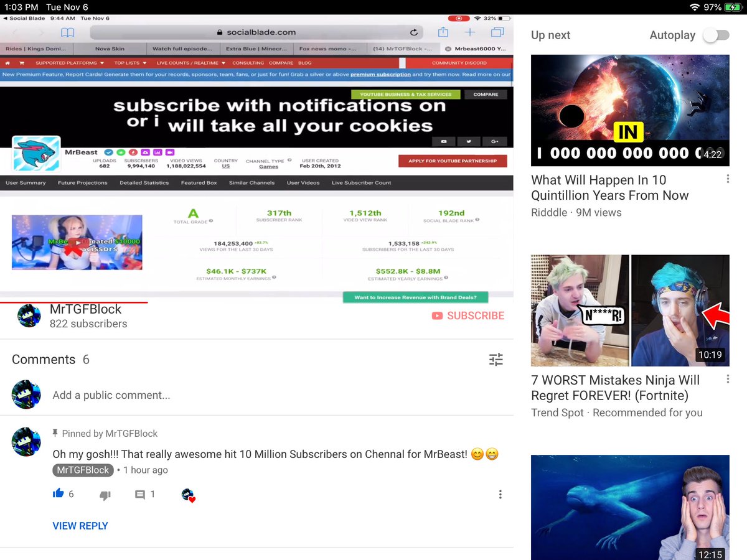Click Safari share icon in the video
This screenshot has height=560, width=747.
443,32
